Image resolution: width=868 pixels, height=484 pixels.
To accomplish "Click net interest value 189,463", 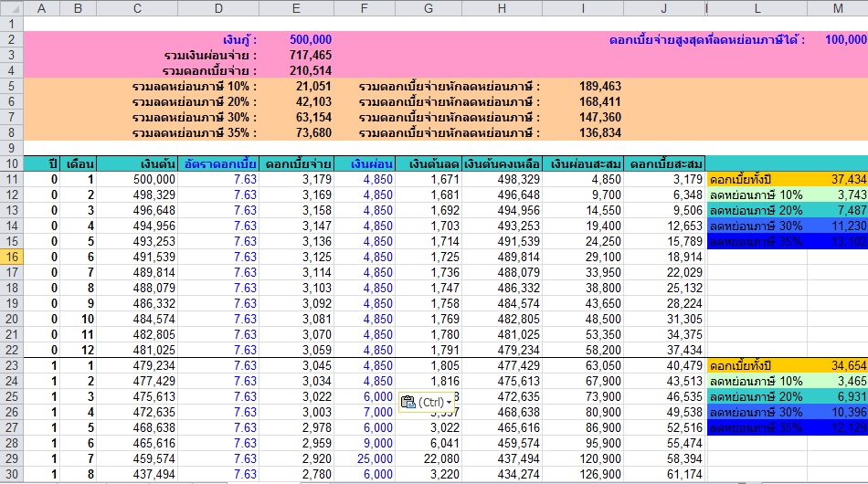I will pyautogui.click(x=600, y=86).
